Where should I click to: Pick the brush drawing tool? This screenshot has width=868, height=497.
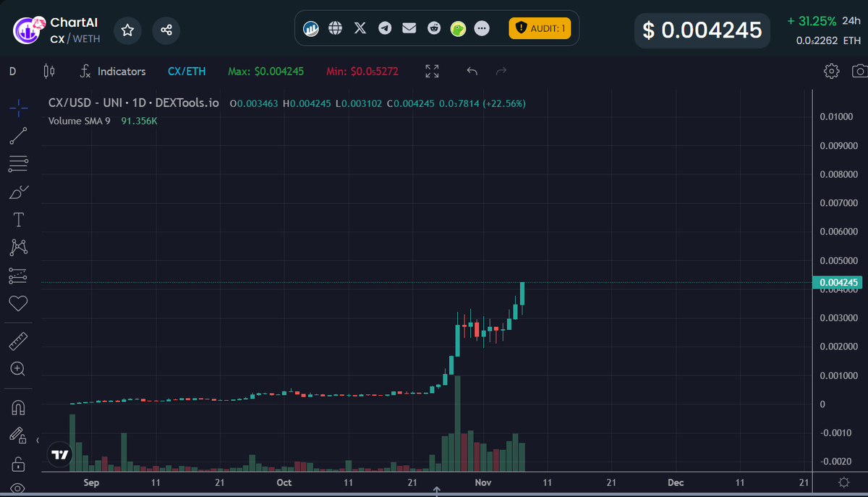(18, 192)
